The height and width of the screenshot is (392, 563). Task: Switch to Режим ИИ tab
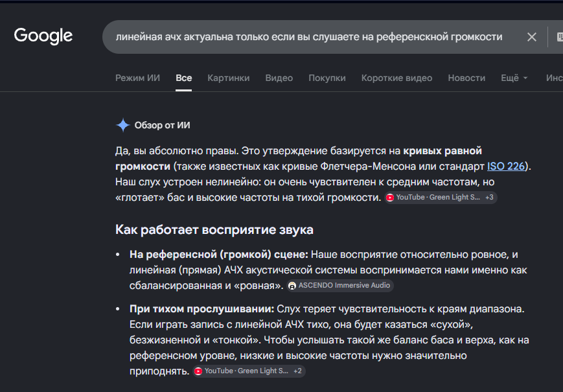click(x=137, y=78)
